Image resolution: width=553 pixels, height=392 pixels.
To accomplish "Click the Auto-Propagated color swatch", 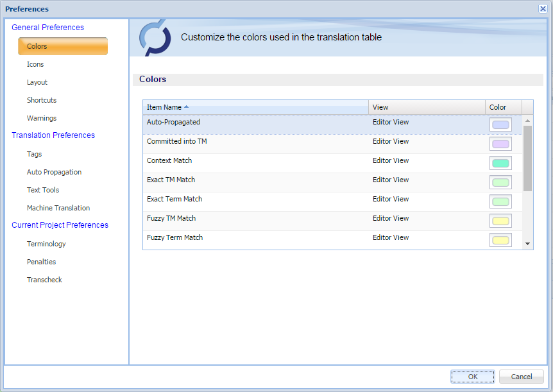I will (500, 125).
